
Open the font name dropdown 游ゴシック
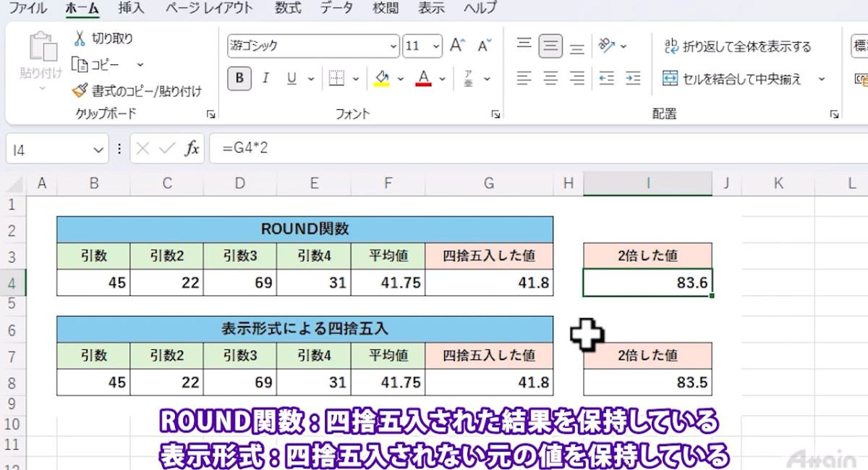point(393,46)
